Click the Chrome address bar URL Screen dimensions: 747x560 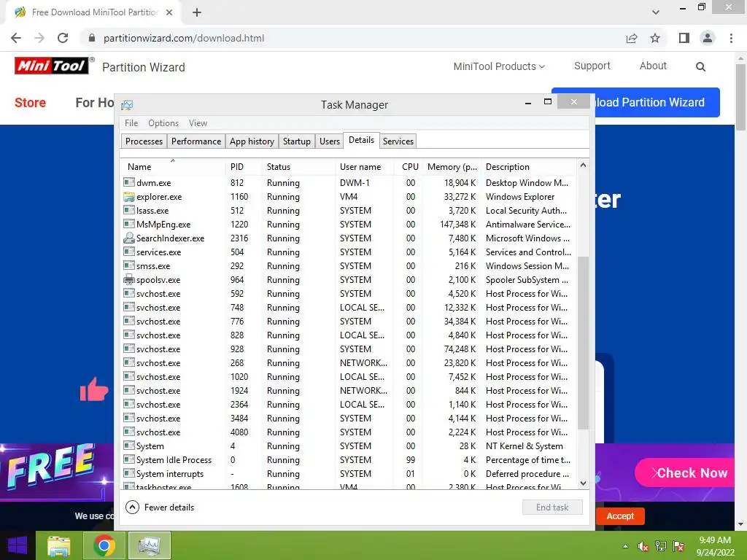click(183, 38)
